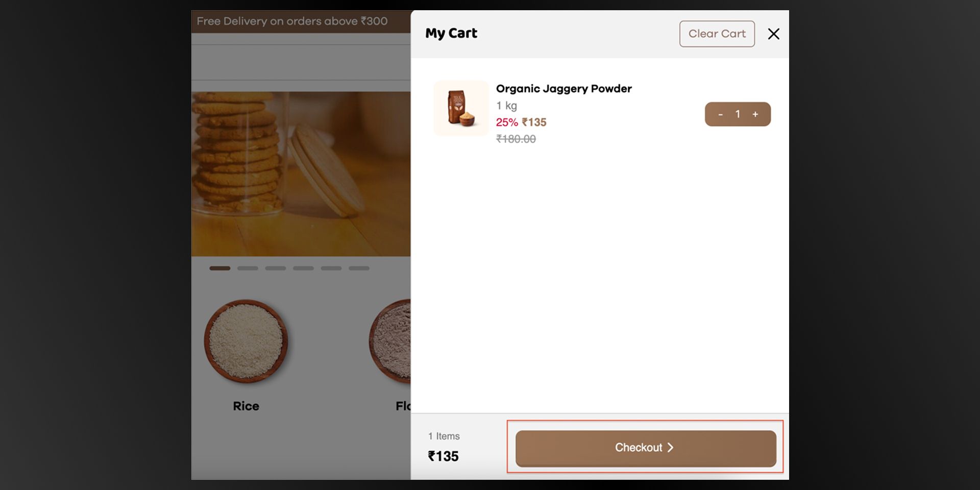Click the quantity number 1 in stepper
980x490 pixels.
click(x=738, y=114)
